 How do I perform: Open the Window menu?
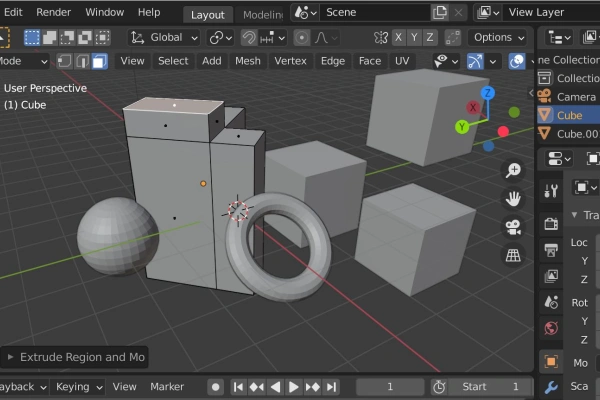104,12
